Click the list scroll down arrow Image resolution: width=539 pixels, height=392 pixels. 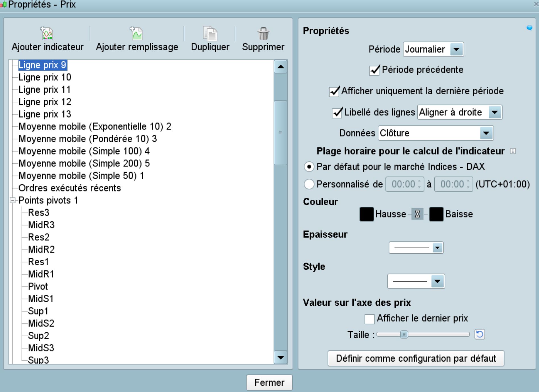coord(281,357)
